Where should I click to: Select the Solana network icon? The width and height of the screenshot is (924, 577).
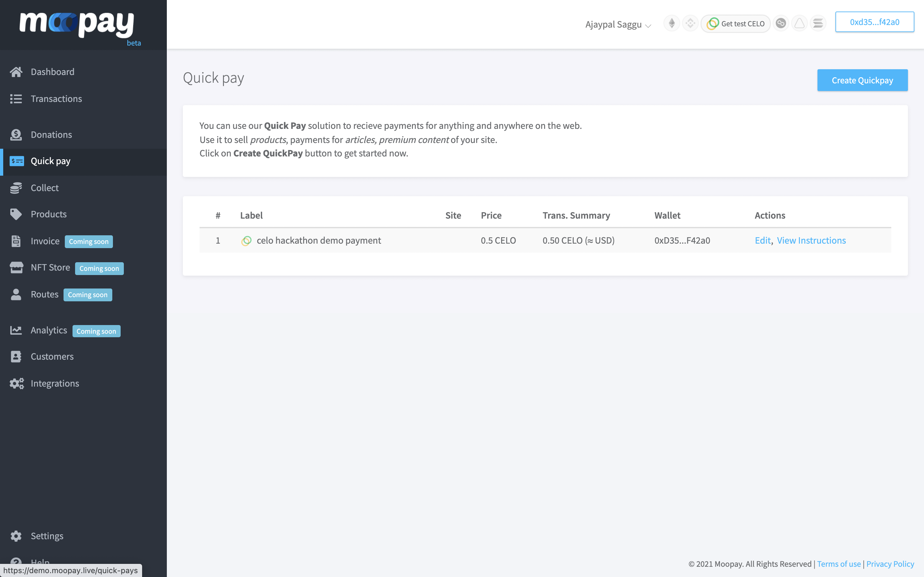coord(818,24)
